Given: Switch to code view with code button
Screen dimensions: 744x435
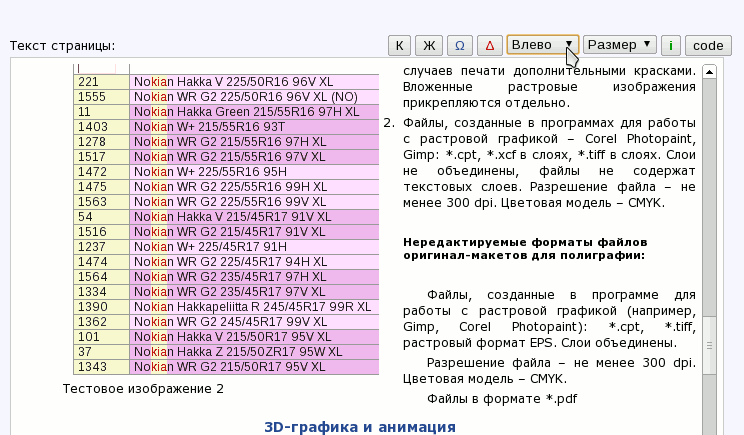Looking at the screenshot, I should coord(708,46).
